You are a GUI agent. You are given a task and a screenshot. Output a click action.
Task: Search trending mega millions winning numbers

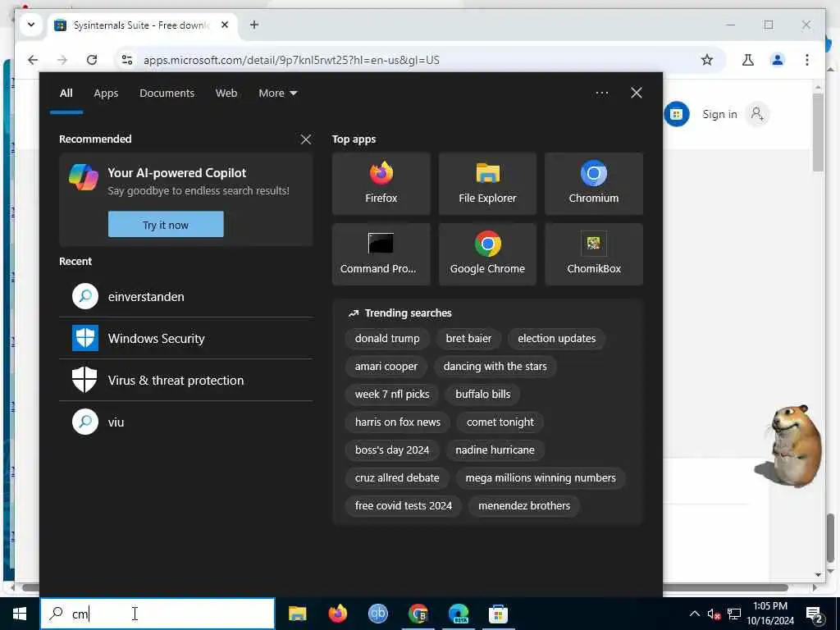(541, 478)
